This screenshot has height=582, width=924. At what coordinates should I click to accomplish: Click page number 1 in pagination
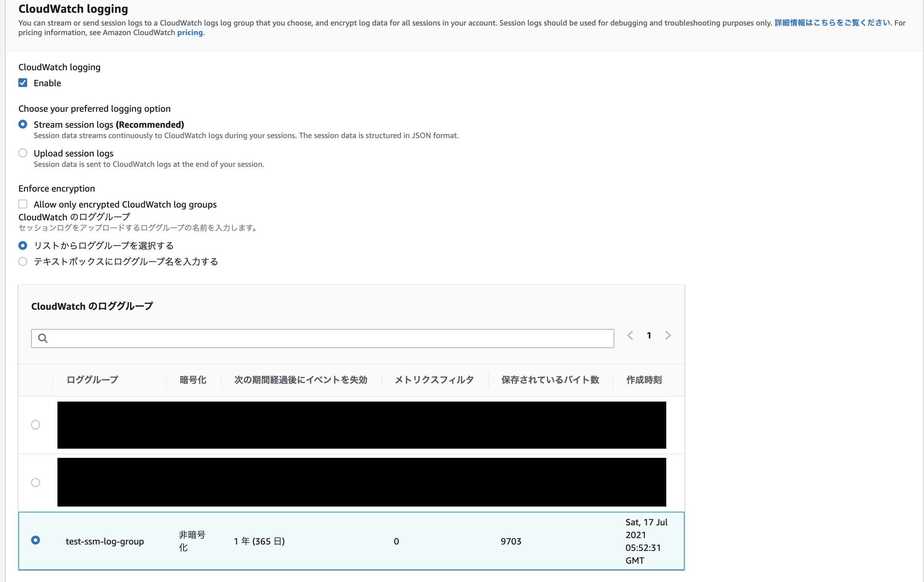click(649, 335)
